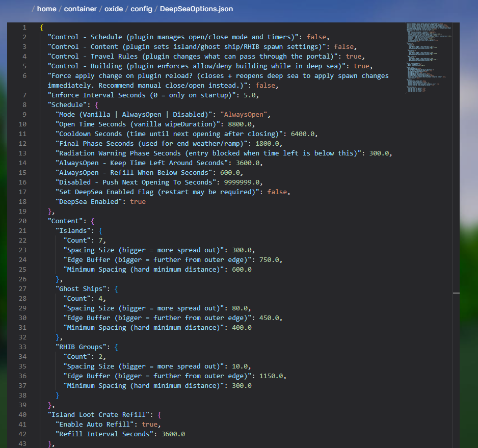Click the opening brace of "RHIB Groups"
The width and height of the screenshot is (478, 448).
116,347
